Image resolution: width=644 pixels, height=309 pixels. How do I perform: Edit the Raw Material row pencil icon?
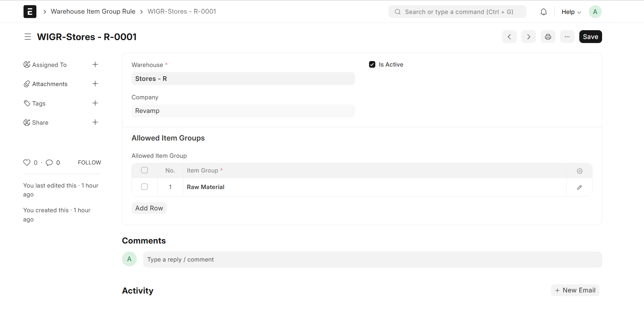pyautogui.click(x=579, y=187)
